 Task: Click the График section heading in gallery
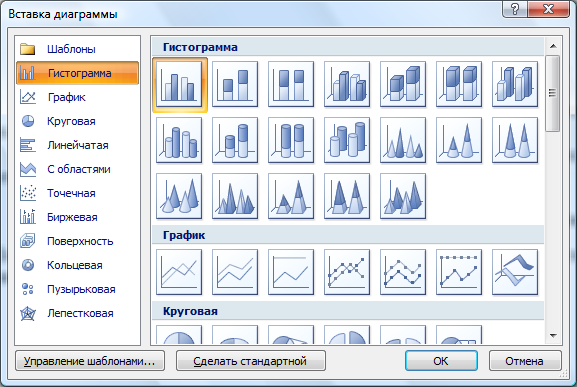[184, 235]
